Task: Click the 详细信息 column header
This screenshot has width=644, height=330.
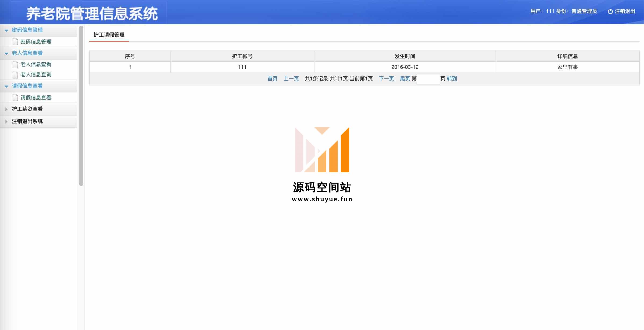Action: [567, 56]
